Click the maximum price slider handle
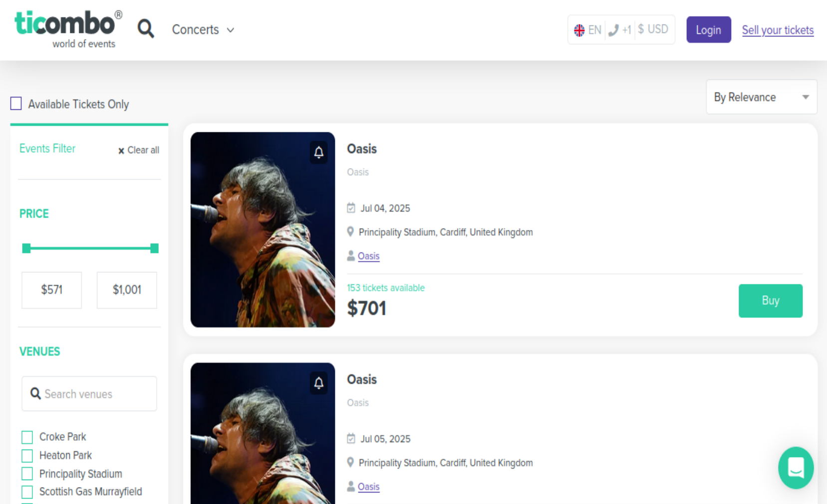The image size is (827, 504). tap(155, 248)
